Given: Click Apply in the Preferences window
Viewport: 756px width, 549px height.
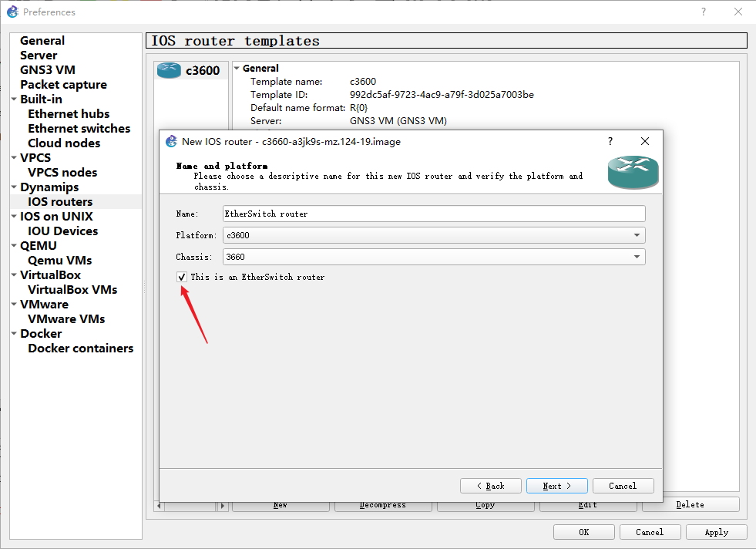Looking at the screenshot, I should 717,532.
